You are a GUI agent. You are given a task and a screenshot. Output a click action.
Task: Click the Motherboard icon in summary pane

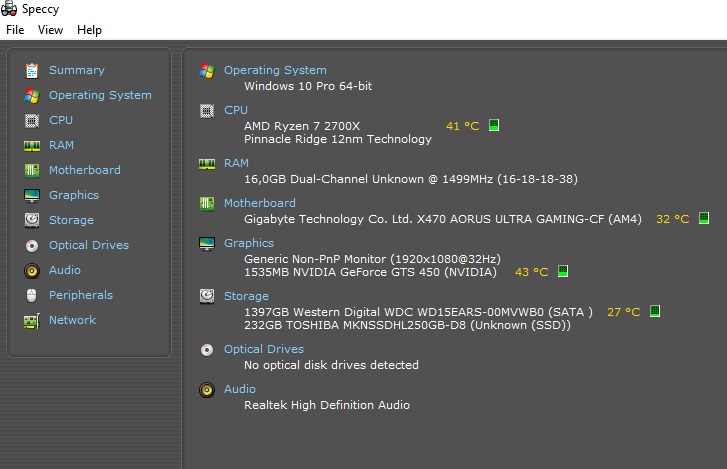(207, 203)
